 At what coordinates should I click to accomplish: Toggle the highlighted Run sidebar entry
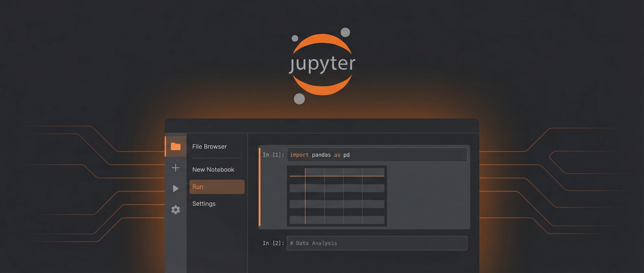point(217,187)
